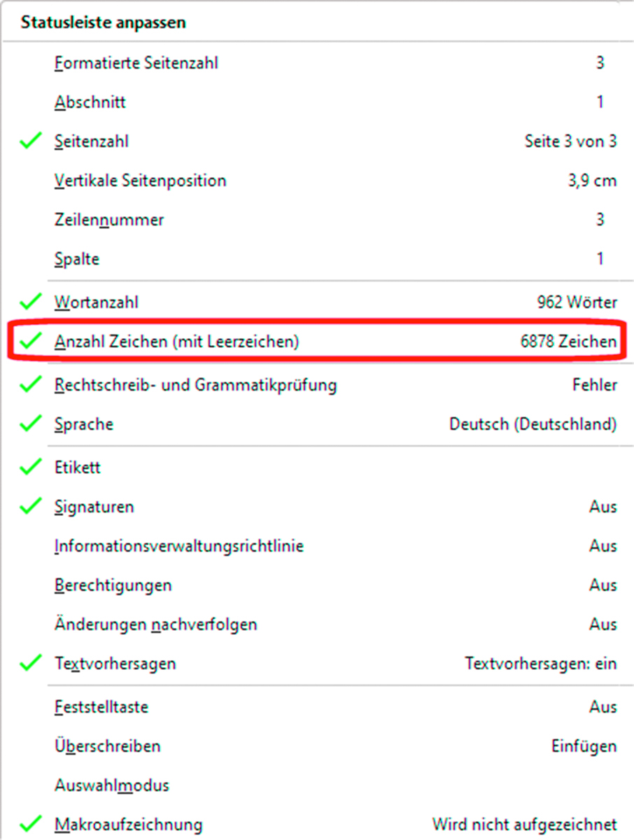Disable the Seitenzahl status item

click(92, 141)
